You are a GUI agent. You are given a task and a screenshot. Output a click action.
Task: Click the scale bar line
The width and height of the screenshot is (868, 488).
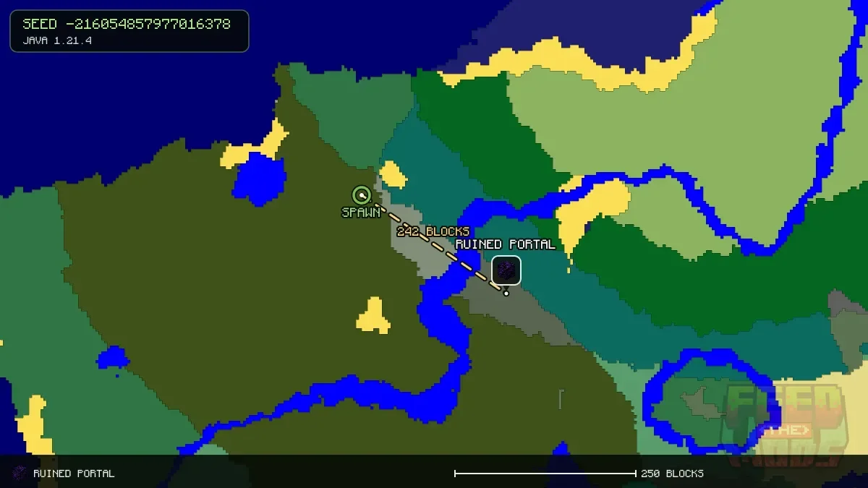(x=545, y=474)
